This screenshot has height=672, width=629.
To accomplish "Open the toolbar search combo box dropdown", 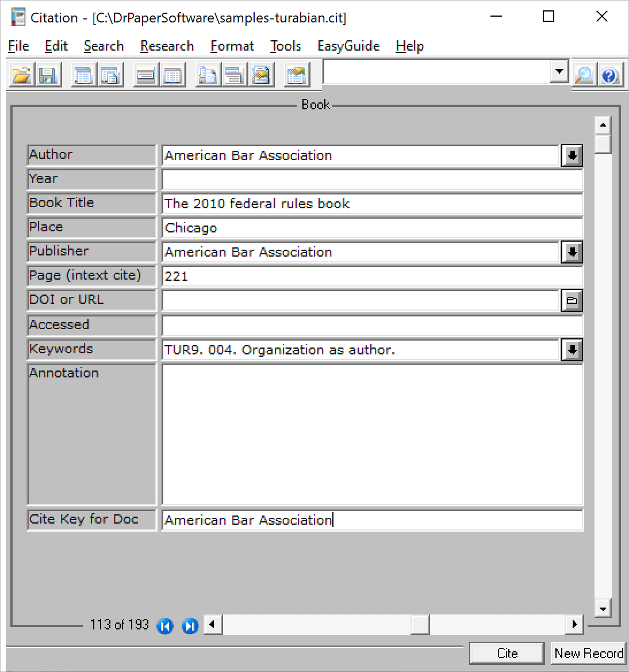I will pyautogui.click(x=558, y=72).
